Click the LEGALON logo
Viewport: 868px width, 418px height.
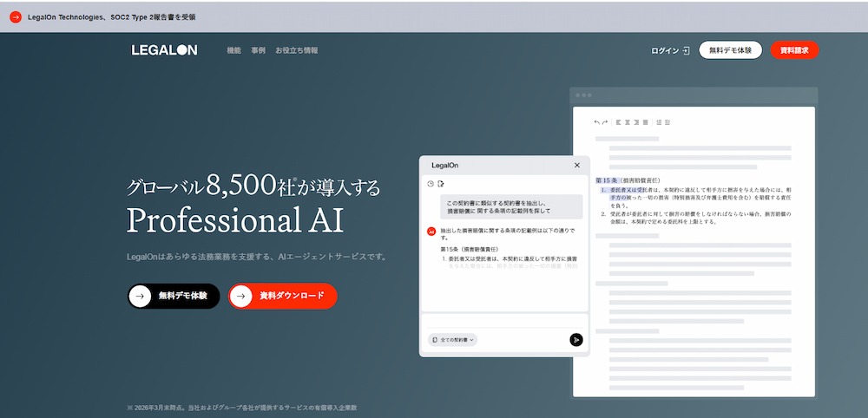(164, 50)
